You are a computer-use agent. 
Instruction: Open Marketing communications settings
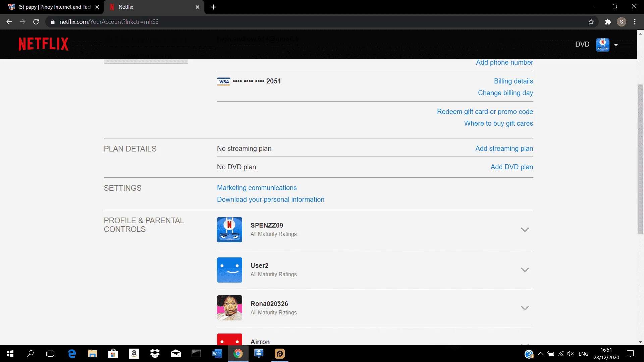pos(257,188)
